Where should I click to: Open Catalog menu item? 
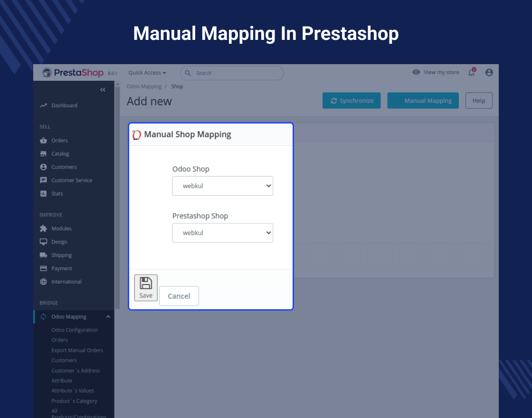click(60, 154)
